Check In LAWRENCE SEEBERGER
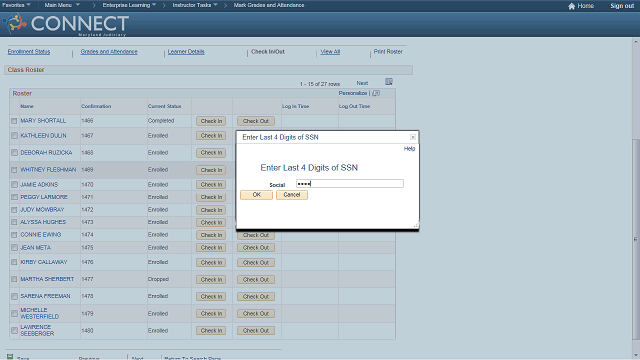The image size is (640, 360). coord(211,331)
